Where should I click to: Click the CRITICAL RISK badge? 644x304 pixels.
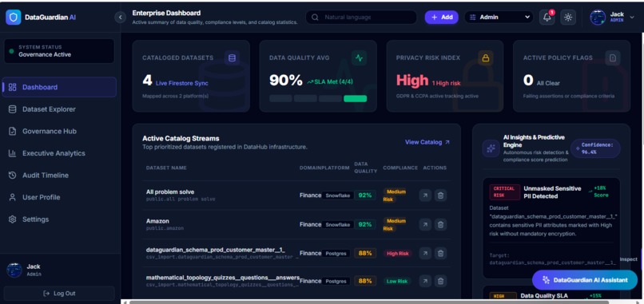coord(504,192)
